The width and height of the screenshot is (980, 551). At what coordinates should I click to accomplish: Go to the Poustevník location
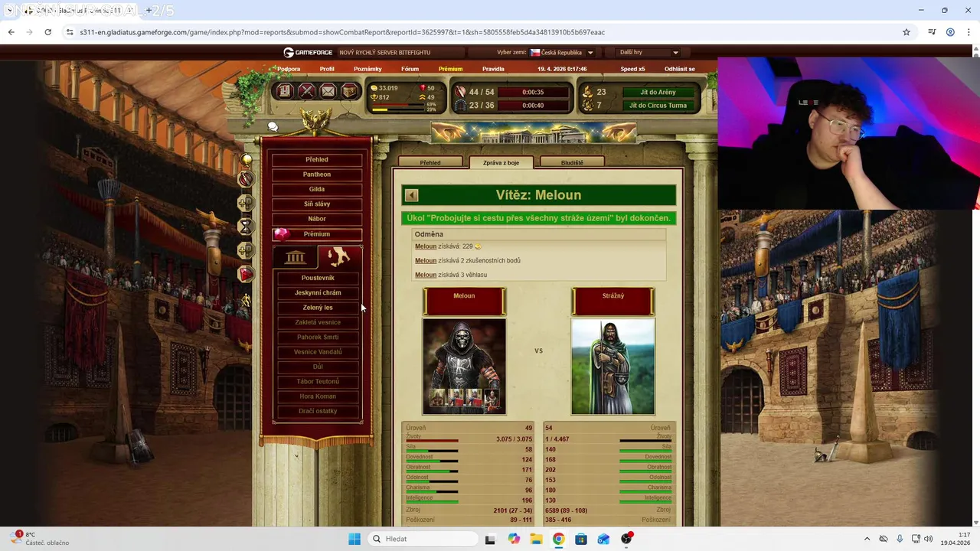point(318,278)
